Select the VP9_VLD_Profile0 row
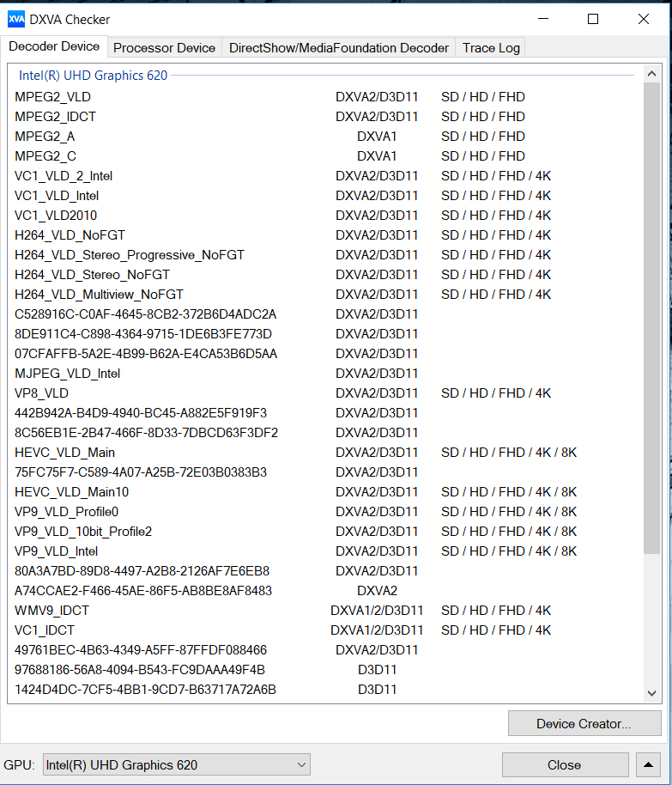Image resolution: width=672 pixels, height=785 pixels. 325,512
